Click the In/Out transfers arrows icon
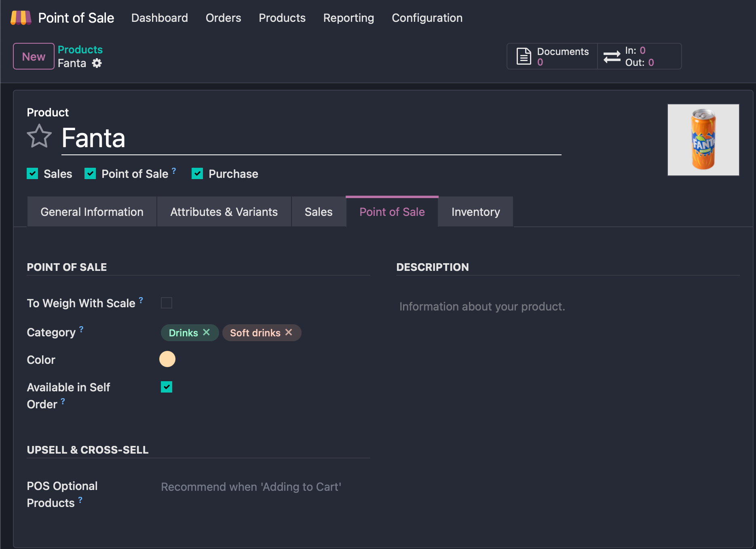 [x=612, y=56]
